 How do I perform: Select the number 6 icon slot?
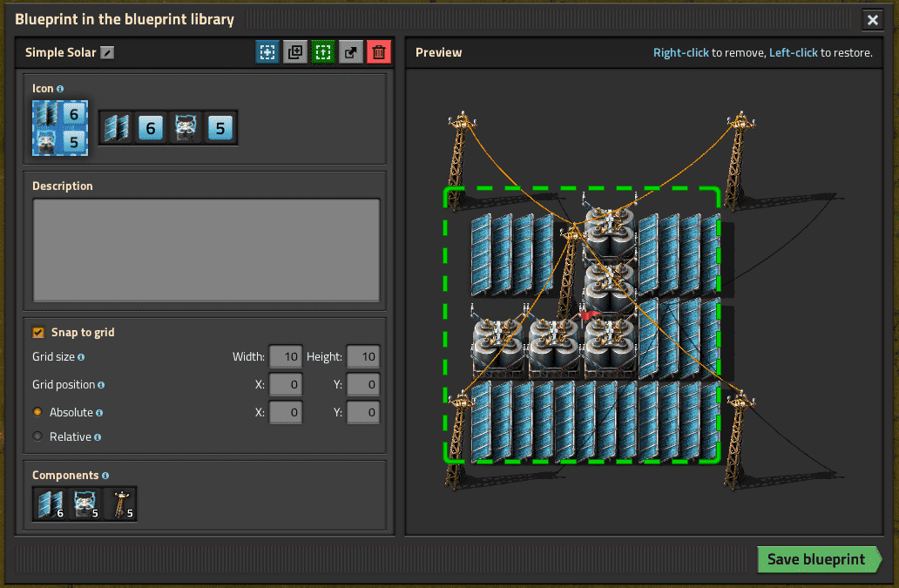pyautogui.click(x=151, y=128)
